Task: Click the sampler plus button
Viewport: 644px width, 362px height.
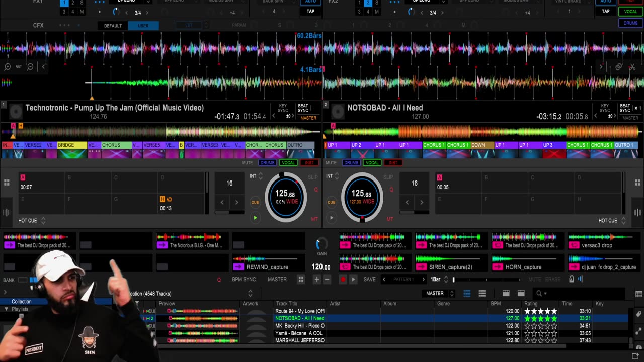Action: click(316, 280)
